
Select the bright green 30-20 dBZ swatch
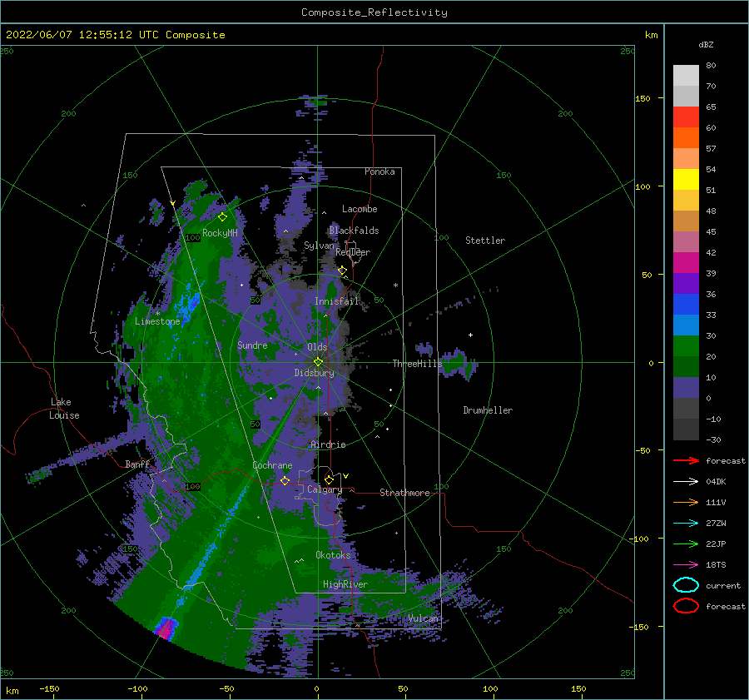click(686, 346)
